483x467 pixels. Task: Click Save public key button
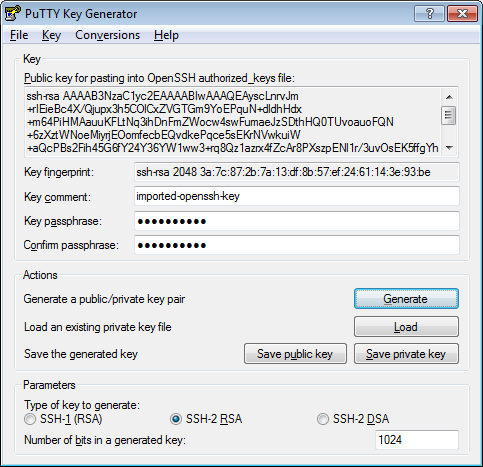[x=295, y=354]
